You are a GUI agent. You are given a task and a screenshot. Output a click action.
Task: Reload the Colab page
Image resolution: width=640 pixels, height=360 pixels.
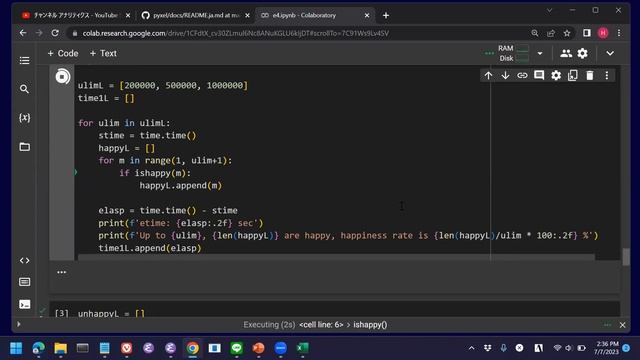coord(55,33)
